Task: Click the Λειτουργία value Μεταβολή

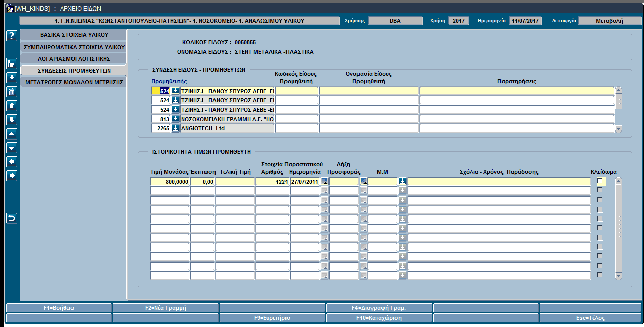Action: coord(610,21)
